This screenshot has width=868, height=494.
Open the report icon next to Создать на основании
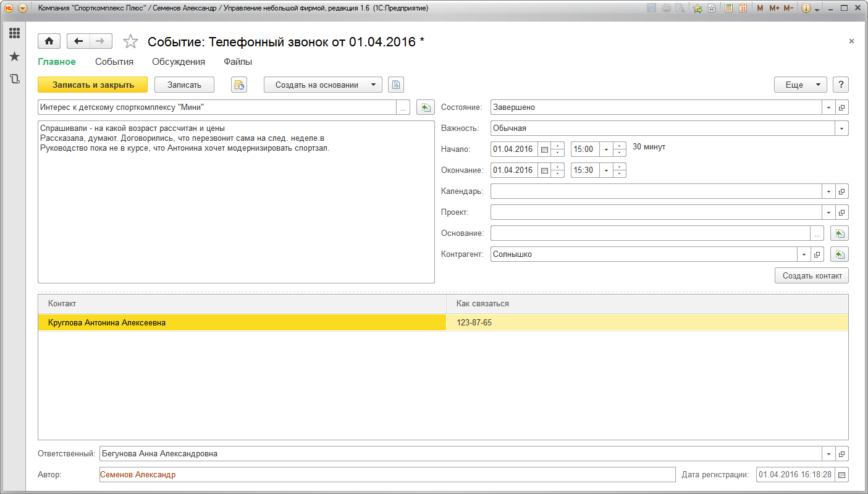[x=396, y=85]
